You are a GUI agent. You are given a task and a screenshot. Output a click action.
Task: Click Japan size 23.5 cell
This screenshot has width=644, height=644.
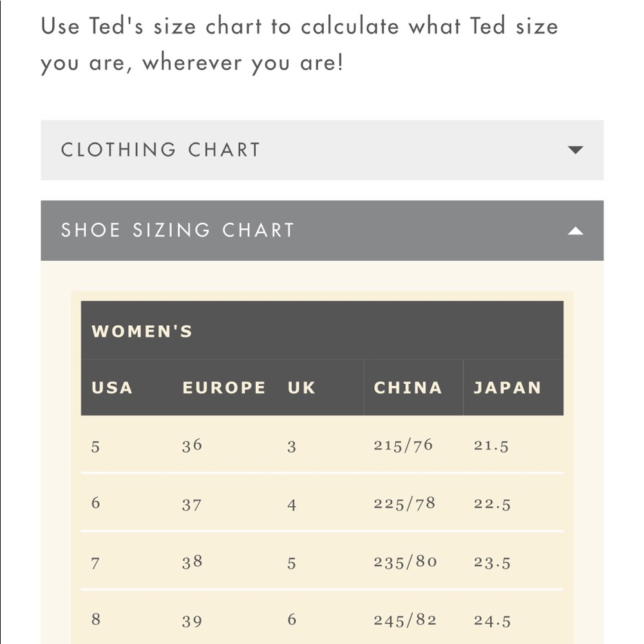point(492,562)
